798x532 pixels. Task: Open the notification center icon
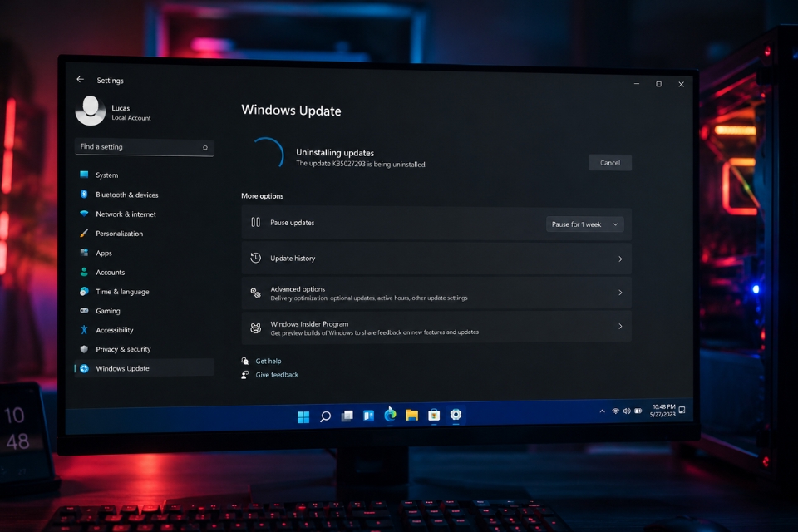682,410
